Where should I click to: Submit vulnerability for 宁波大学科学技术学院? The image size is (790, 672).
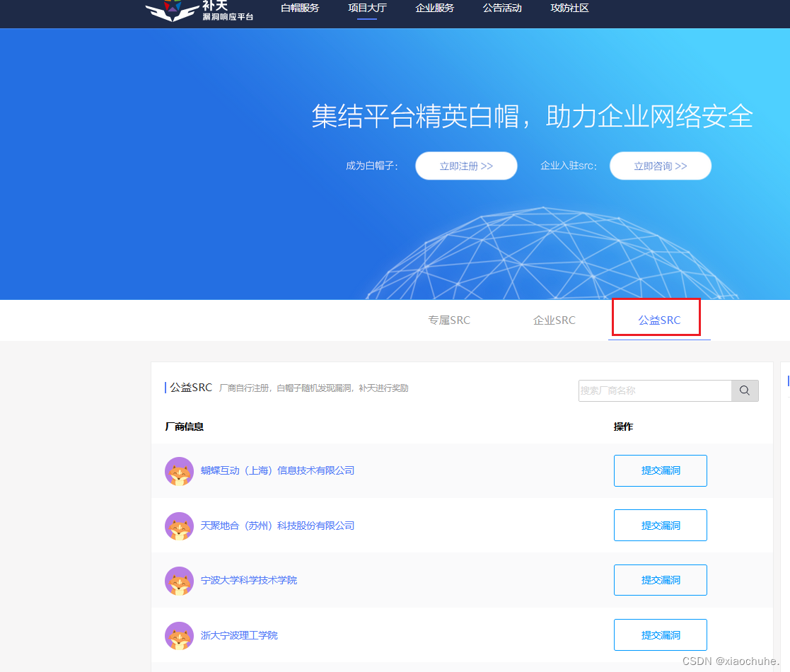(661, 580)
